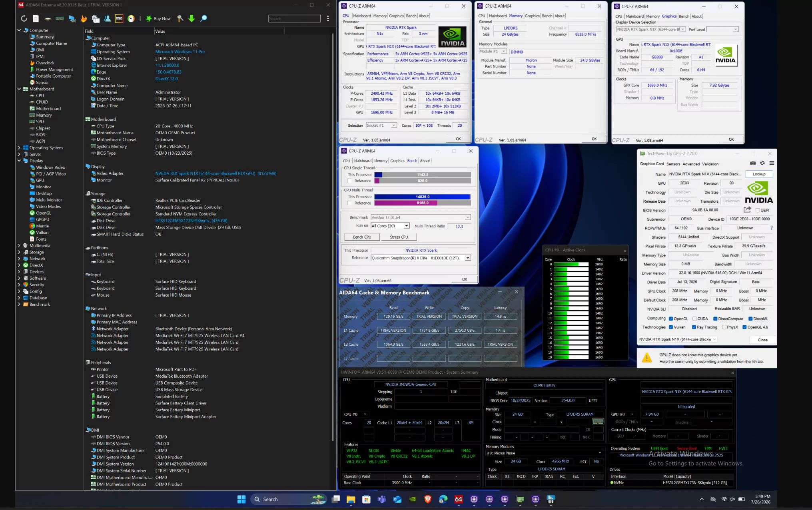The image size is (812, 510).
Task: Enable the CUDA checkbox in GPU-Z
Action: 694,319
